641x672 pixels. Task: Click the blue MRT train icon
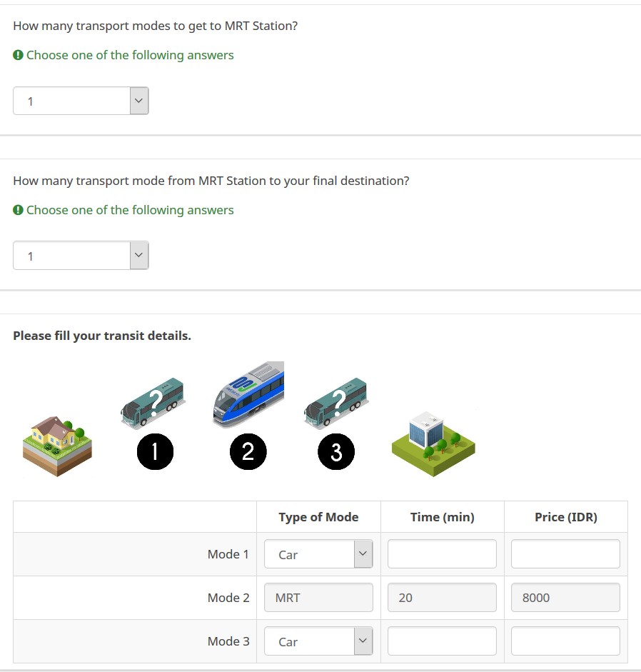(249, 395)
